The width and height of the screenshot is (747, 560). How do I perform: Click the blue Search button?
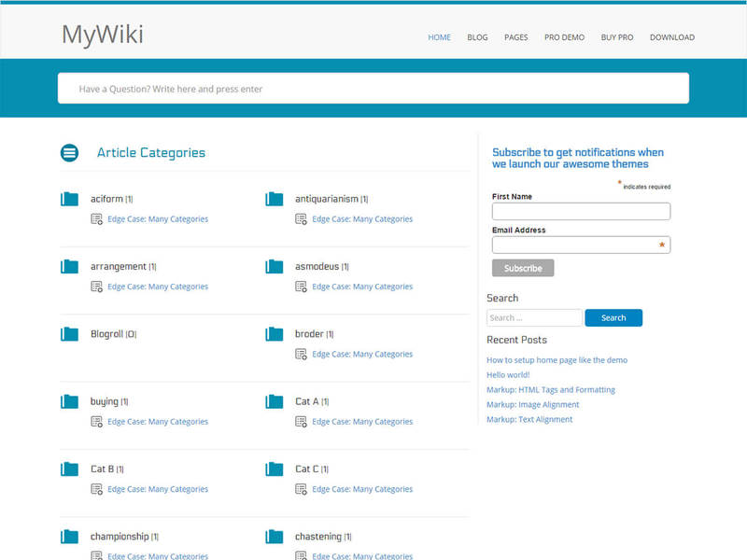click(x=613, y=318)
